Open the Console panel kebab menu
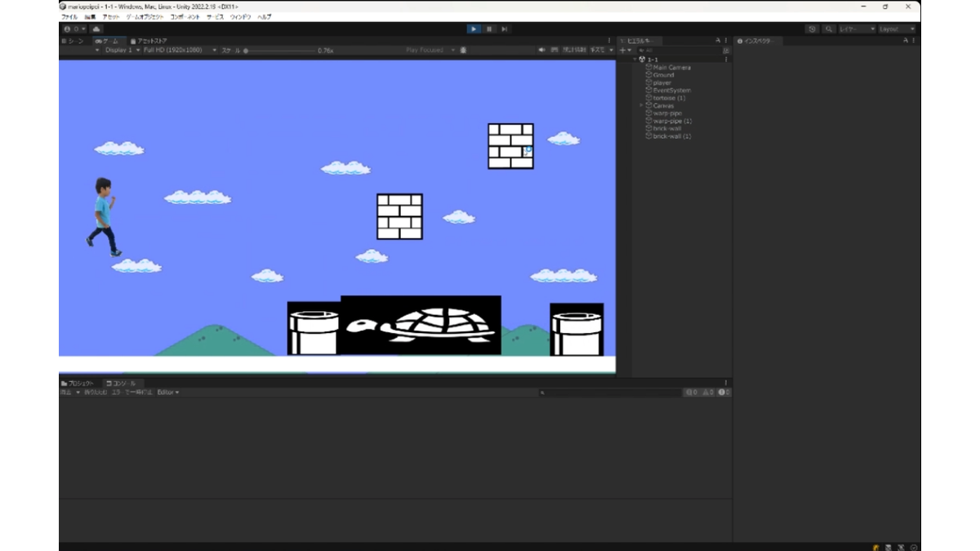 [726, 383]
